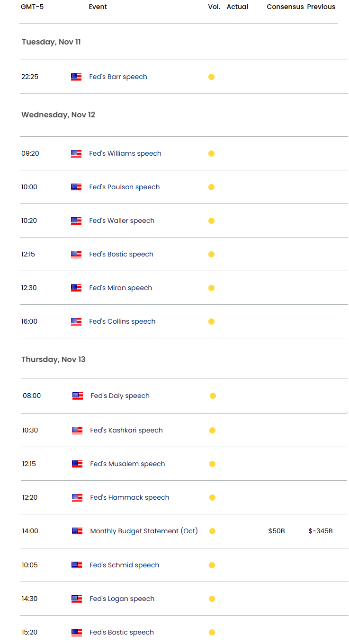Open the Fed's Paulson speech event
This screenshot has width=349, height=644.
coord(124,187)
